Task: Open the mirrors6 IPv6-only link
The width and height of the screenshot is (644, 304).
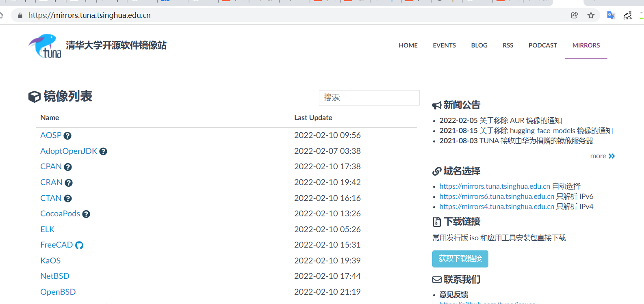Action: (497, 196)
